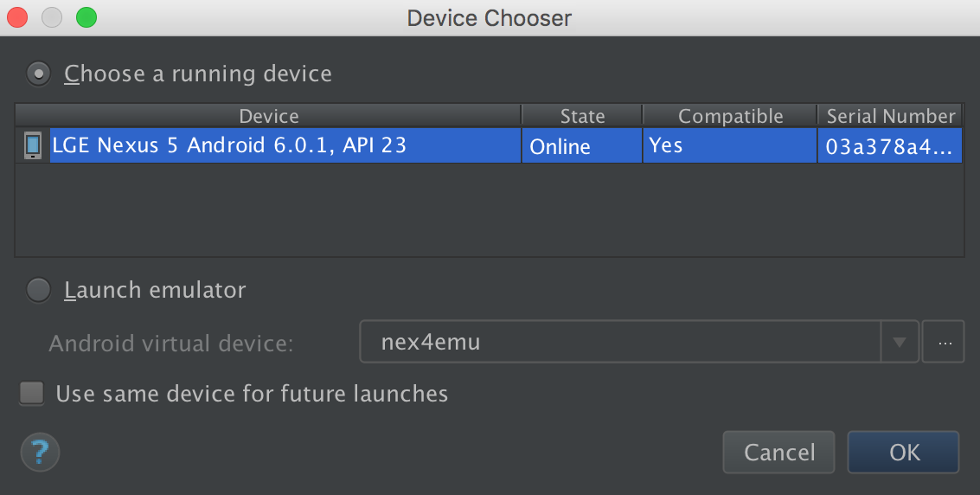Click the phone device icon in the table
The height and width of the screenshot is (495, 980).
tap(33, 145)
